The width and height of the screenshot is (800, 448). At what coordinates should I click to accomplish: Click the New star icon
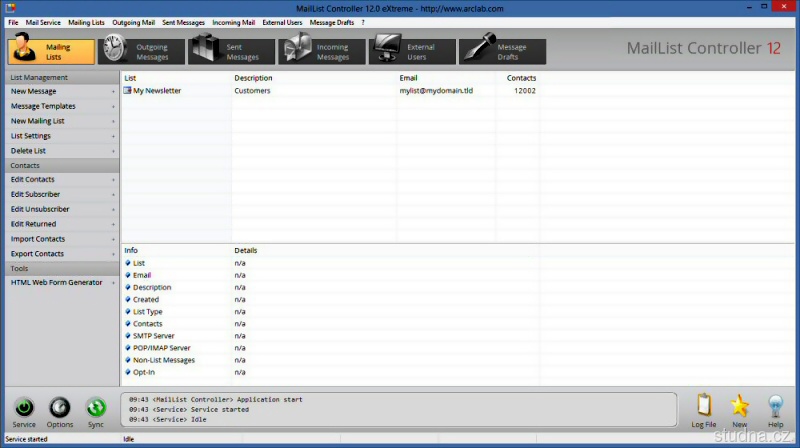coord(740,409)
